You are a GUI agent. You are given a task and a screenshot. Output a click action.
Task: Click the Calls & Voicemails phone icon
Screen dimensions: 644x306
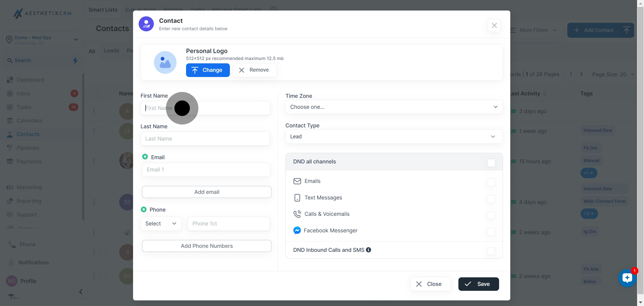[x=297, y=214]
